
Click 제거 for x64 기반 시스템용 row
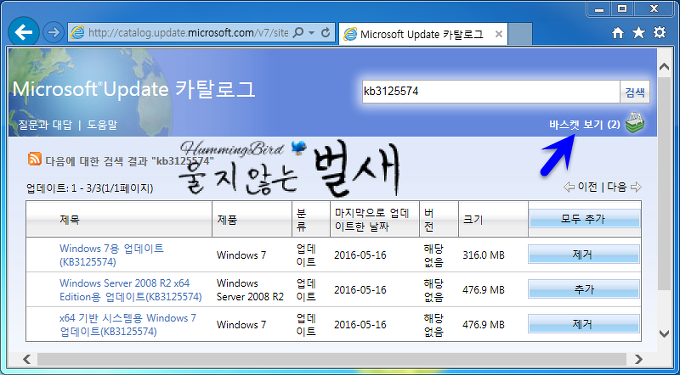tap(584, 324)
